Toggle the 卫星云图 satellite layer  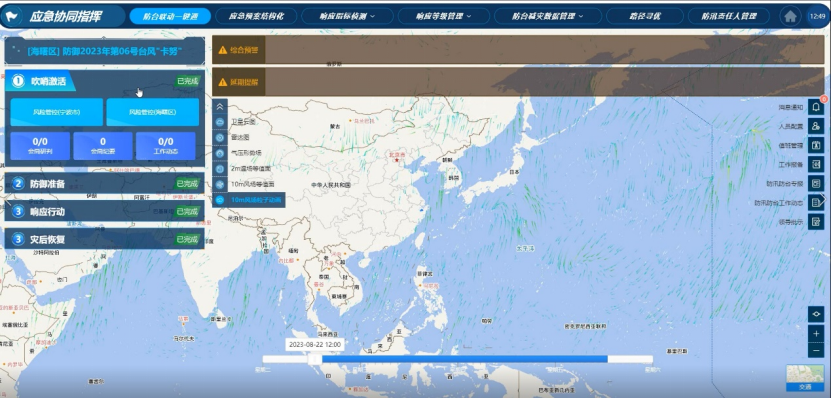[x=243, y=121]
